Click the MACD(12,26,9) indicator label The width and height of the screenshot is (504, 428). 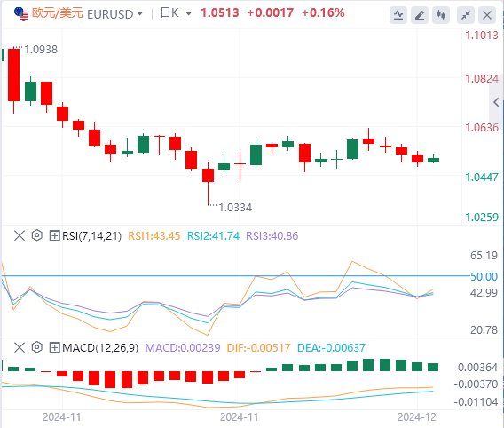tap(100, 347)
